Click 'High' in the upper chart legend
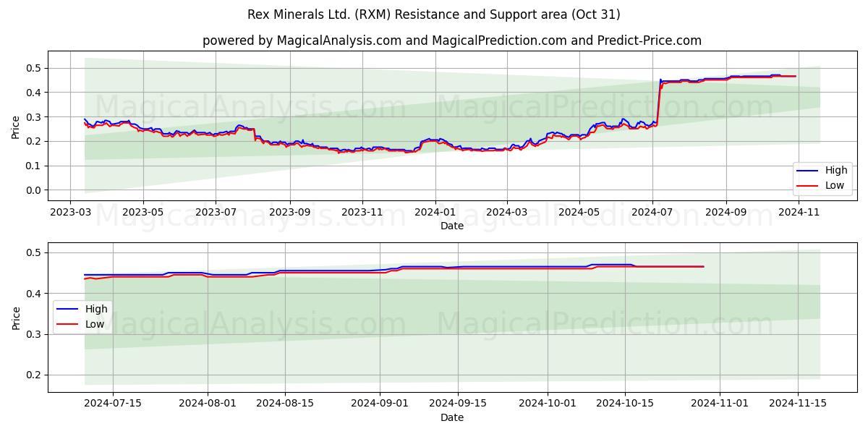 pyautogui.click(x=836, y=171)
